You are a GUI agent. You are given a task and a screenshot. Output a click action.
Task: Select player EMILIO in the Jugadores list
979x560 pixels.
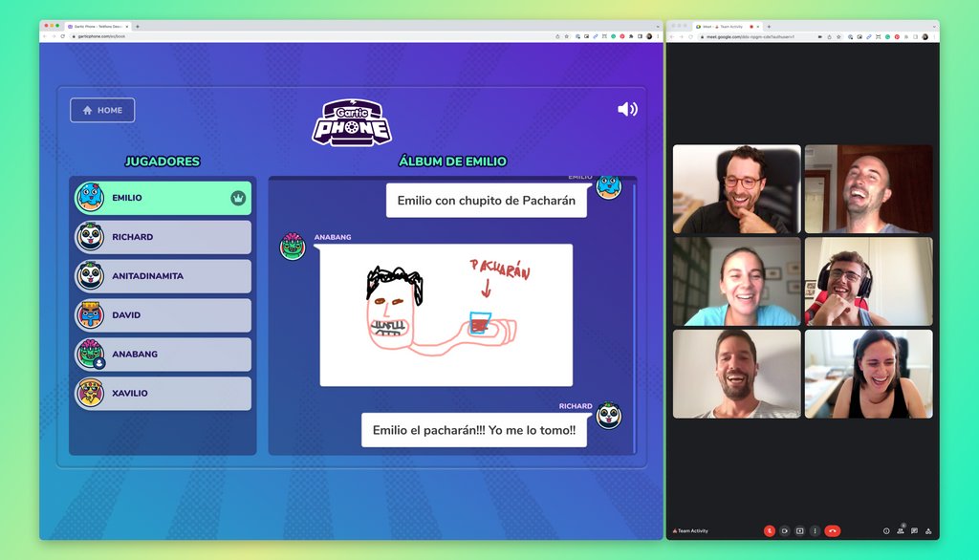(x=163, y=198)
